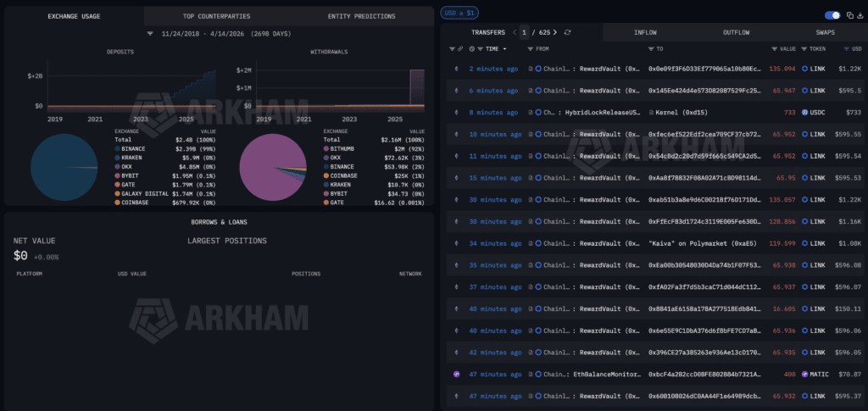This screenshot has width=868, height=411.
Task: Click address 0x0e09f3F6D33Ef779065a10b80Ec...
Action: tap(705, 69)
